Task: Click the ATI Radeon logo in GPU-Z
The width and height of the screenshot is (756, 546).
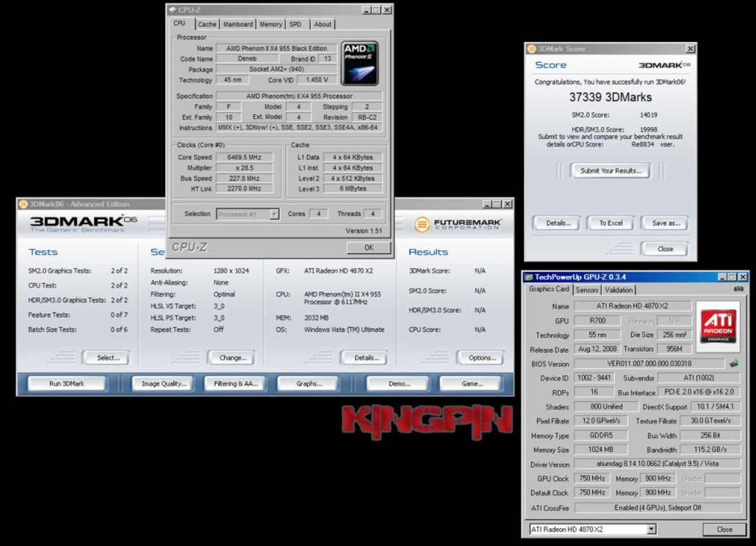Action: (x=718, y=326)
